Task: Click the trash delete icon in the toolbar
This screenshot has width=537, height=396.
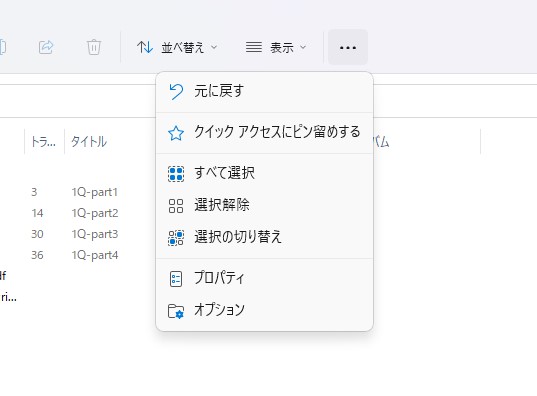Action: (93, 47)
